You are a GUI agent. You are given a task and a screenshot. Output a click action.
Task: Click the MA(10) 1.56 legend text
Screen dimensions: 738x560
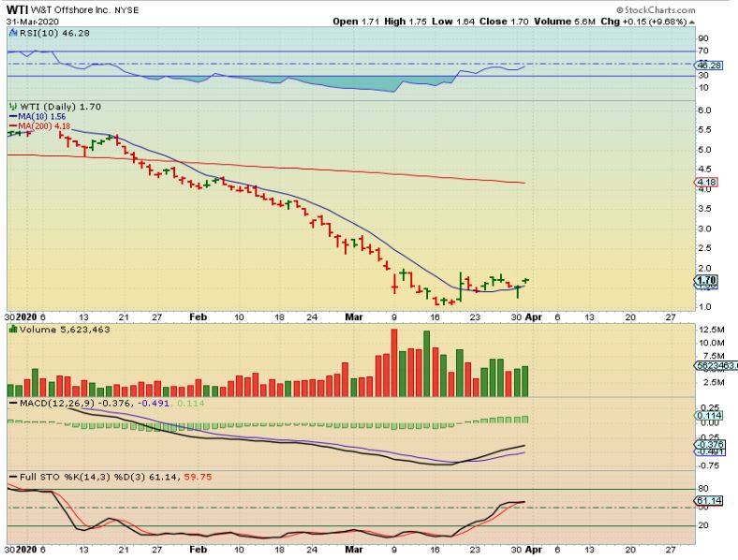[x=42, y=117]
